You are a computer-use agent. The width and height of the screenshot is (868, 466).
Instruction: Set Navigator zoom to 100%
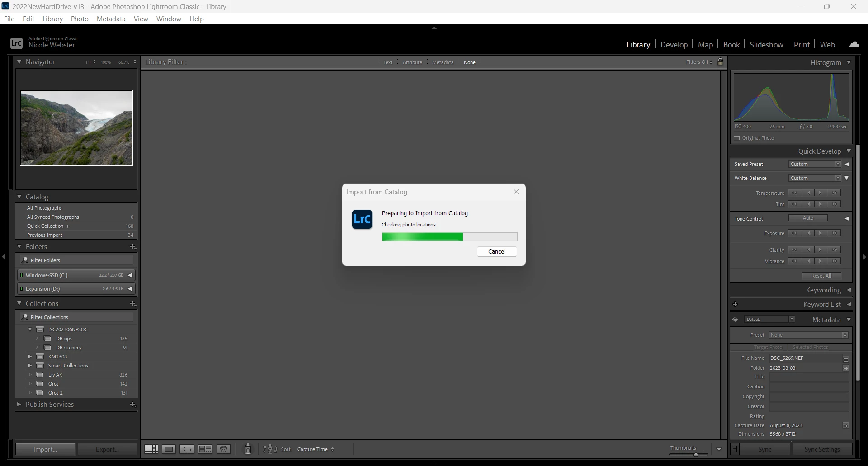click(106, 62)
